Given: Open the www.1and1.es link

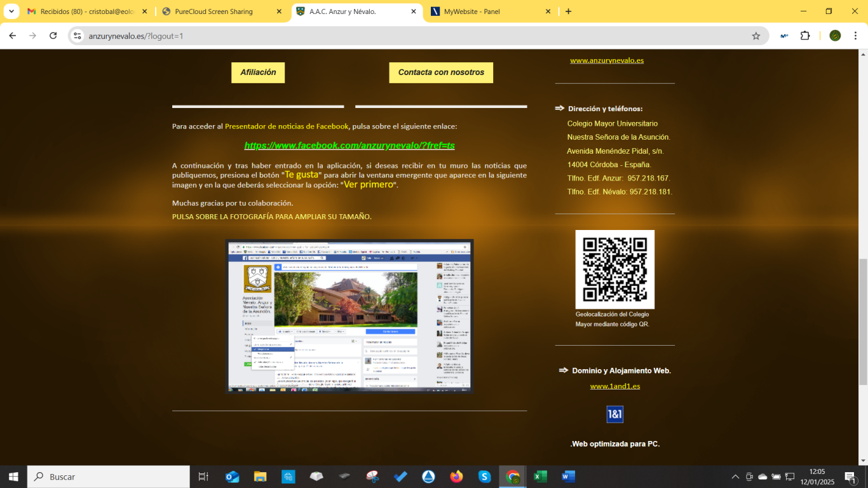Looking at the screenshot, I should tap(615, 386).
